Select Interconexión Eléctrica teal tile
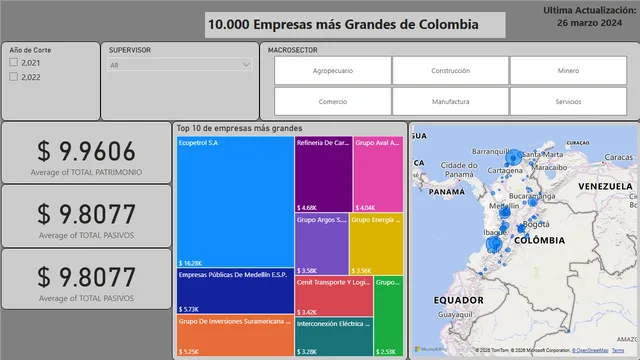The image size is (640, 360). click(x=334, y=337)
